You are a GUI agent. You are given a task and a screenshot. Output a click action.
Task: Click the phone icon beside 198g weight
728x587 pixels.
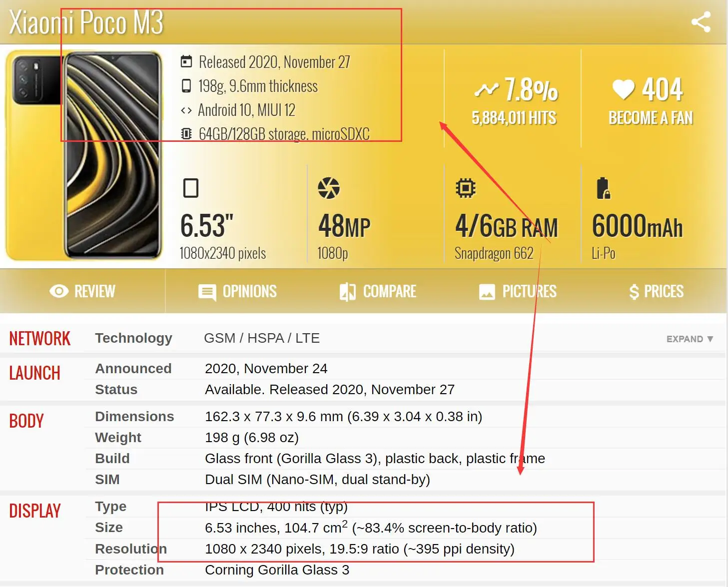(186, 86)
